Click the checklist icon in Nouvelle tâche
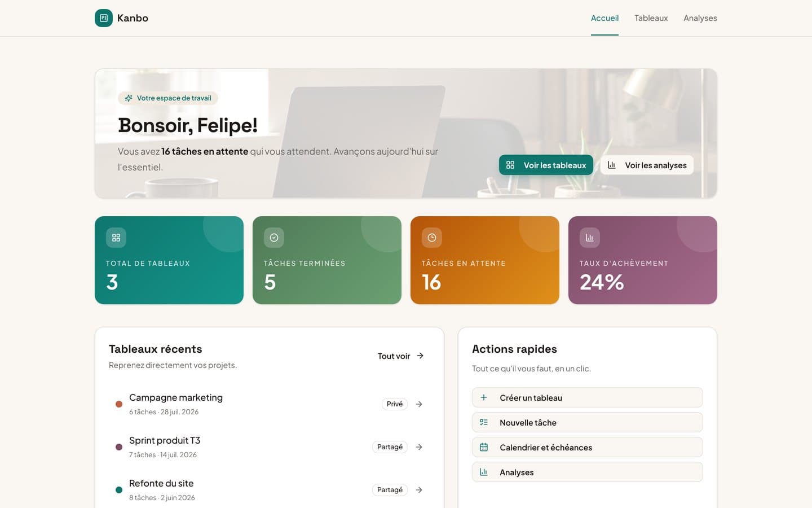812x508 pixels. (x=484, y=422)
